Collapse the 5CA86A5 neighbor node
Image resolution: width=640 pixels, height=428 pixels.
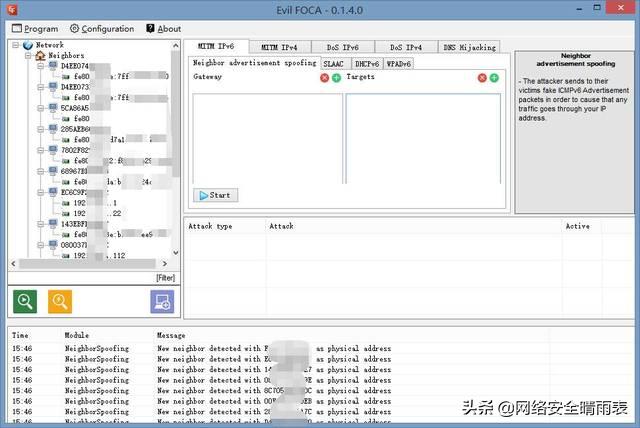40,108
